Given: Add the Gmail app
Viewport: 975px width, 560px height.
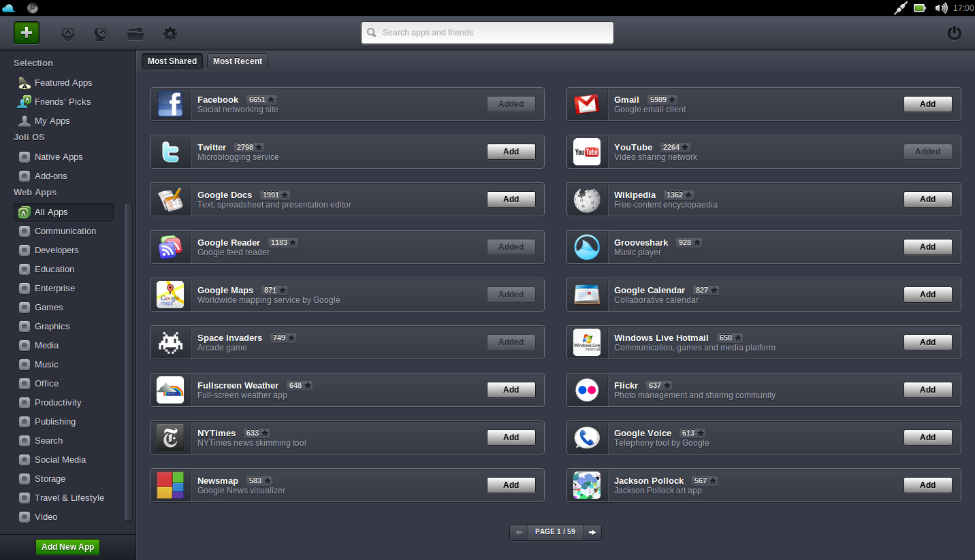Looking at the screenshot, I should [928, 104].
